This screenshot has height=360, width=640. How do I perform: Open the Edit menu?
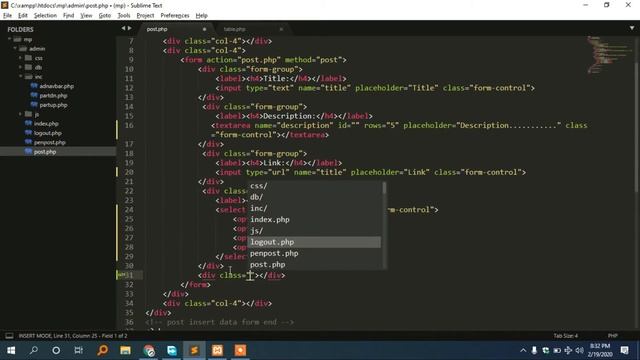tap(22, 16)
